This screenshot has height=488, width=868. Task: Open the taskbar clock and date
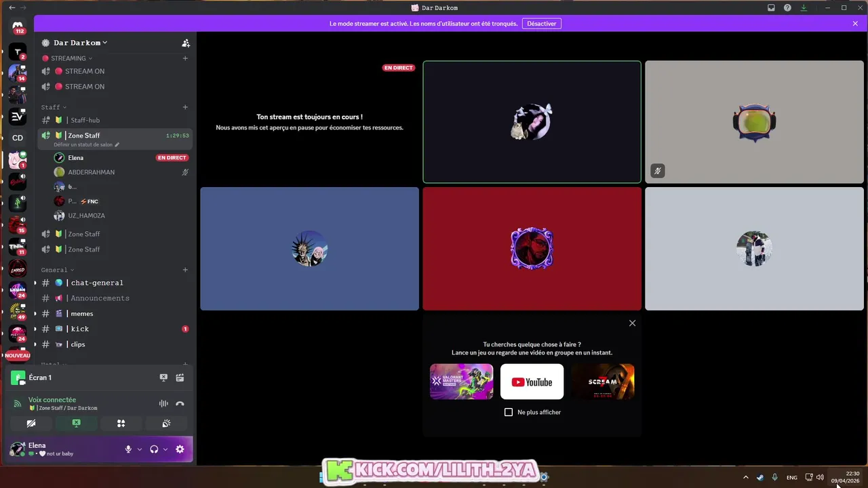point(845,477)
